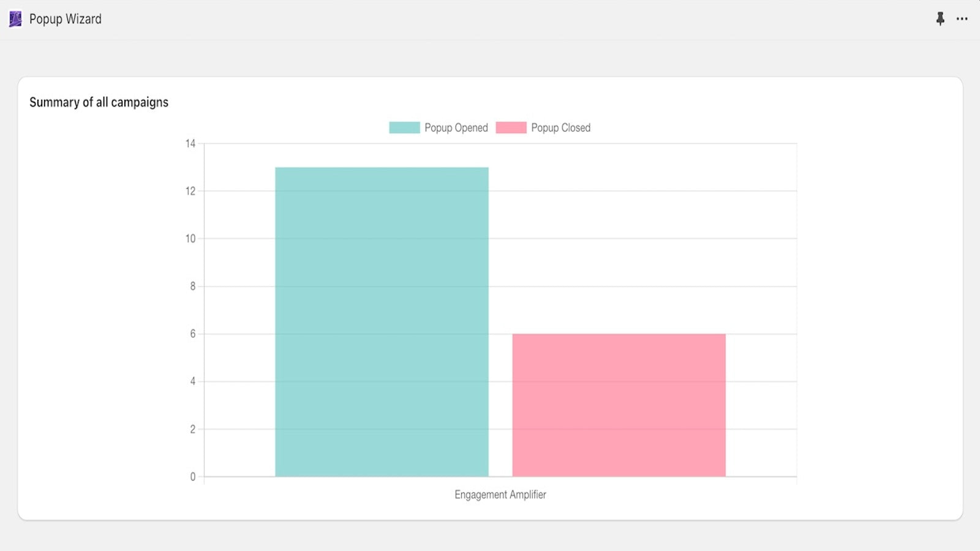Click the 4 value on y-axis
Image resolution: width=980 pixels, height=551 pixels.
point(193,381)
